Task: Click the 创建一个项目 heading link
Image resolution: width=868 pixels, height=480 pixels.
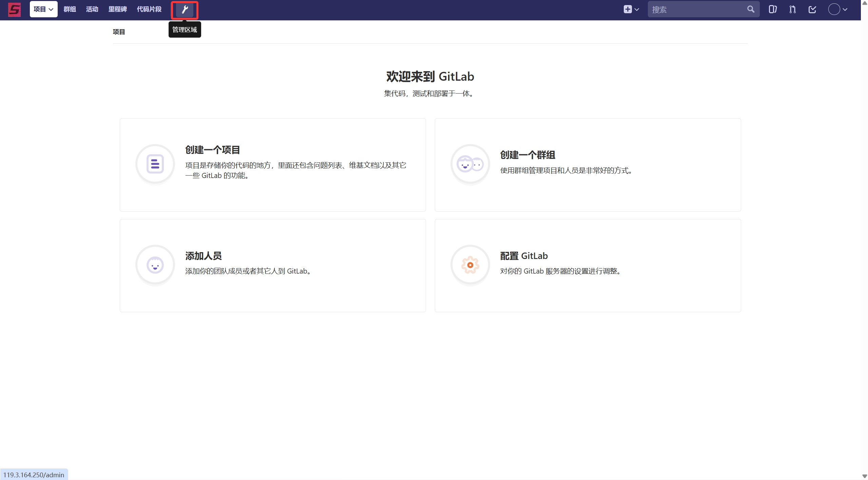Action: click(213, 150)
